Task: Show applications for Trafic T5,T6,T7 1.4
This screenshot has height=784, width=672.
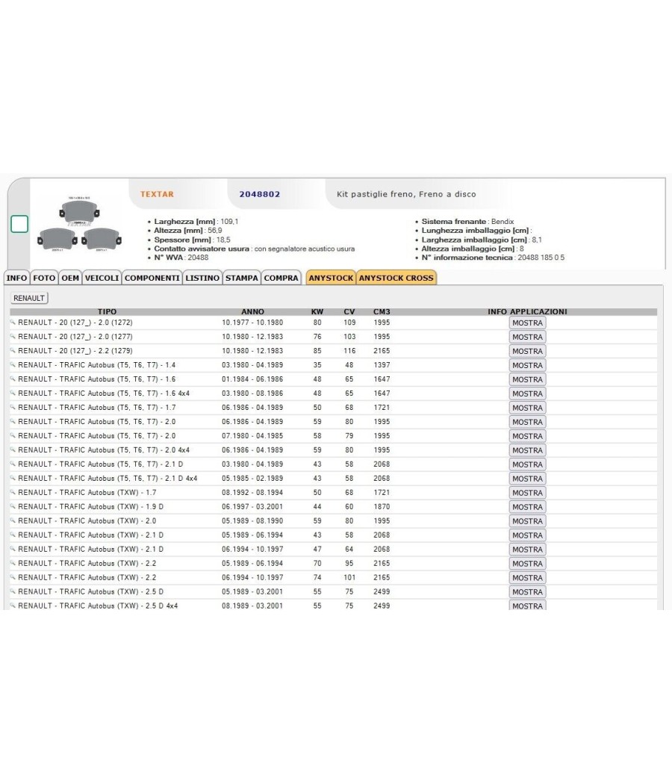Action: click(527, 366)
